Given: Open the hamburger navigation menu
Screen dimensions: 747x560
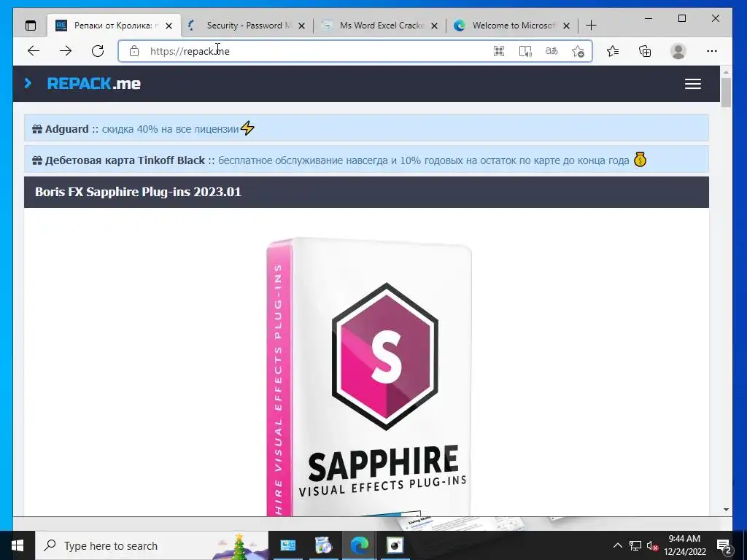Looking at the screenshot, I should pos(693,84).
